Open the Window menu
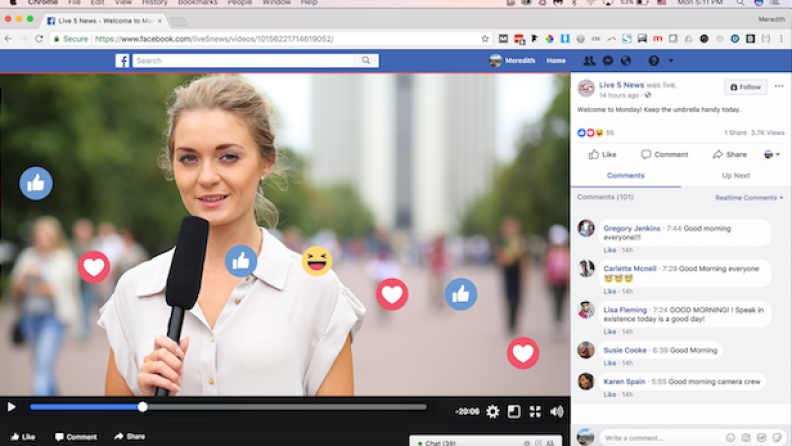792x446 pixels. pyautogui.click(x=276, y=3)
